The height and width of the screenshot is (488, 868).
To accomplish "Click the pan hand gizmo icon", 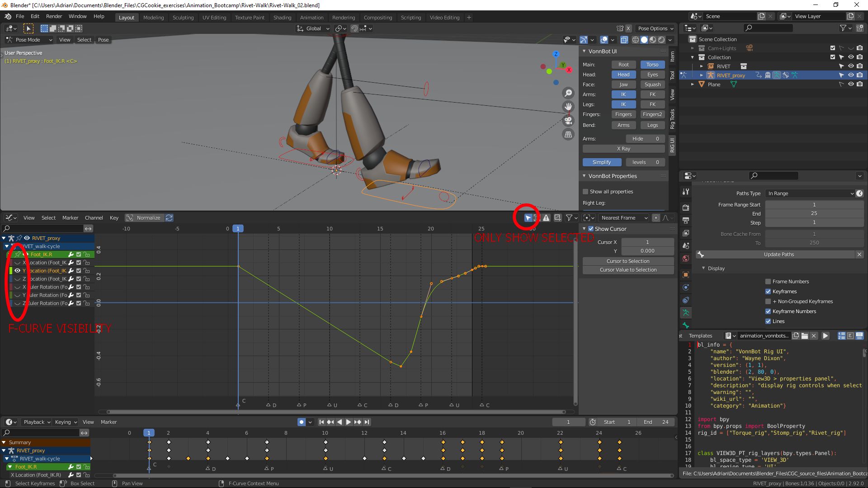I will (x=568, y=107).
